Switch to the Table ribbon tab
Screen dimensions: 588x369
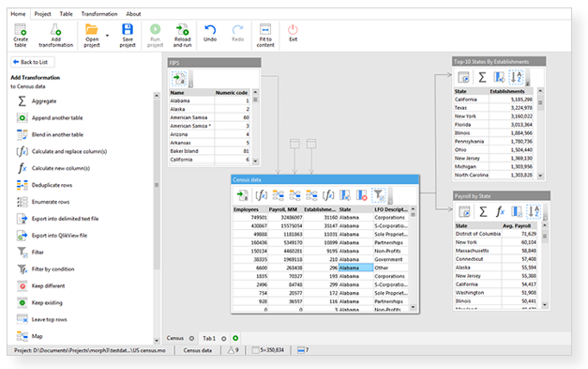pos(66,14)
